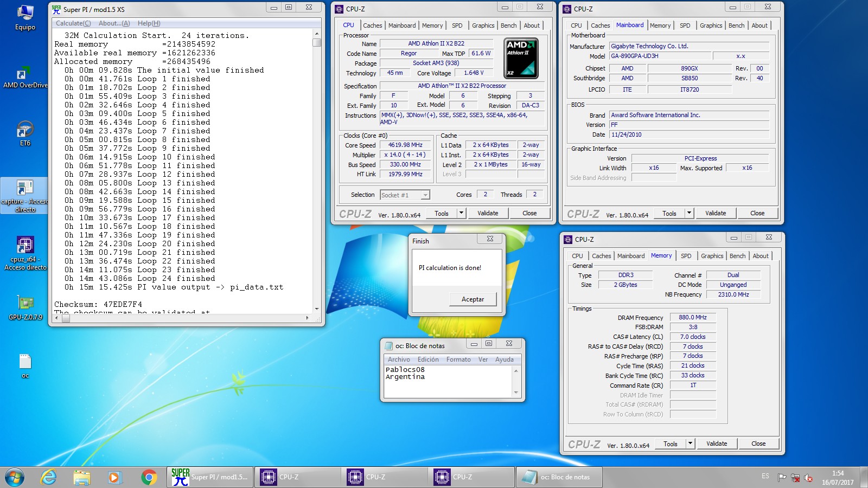Click the Core Voltage value 1.648 V
Viewport: 868px width, 488px height.
[474, 73]
